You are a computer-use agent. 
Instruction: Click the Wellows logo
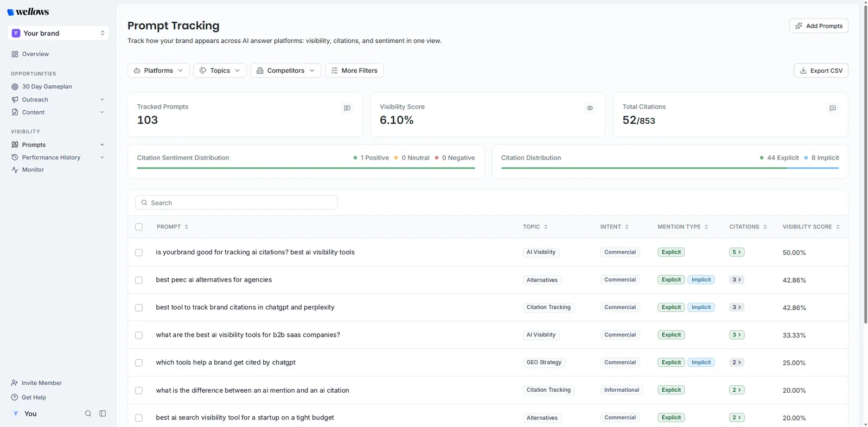[28, 11]
